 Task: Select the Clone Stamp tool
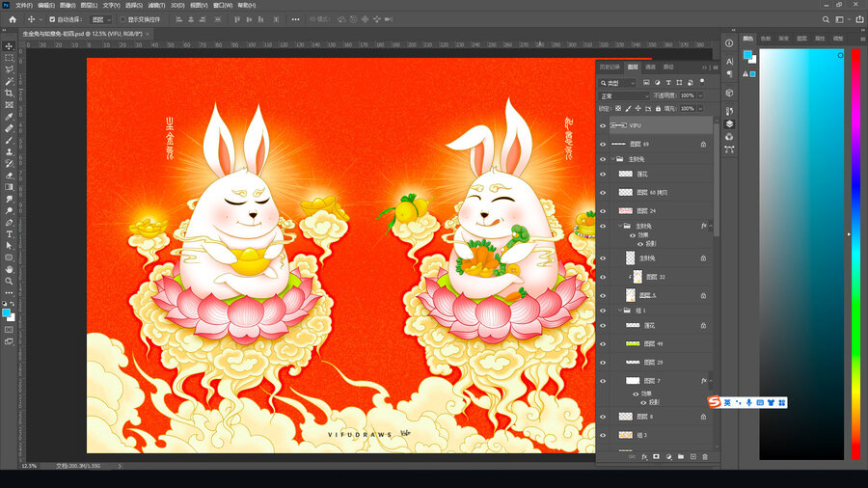point(9,151)
